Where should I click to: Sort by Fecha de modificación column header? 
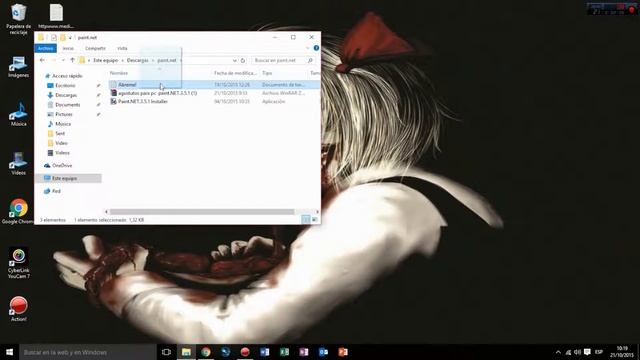[x=235, y=73]
